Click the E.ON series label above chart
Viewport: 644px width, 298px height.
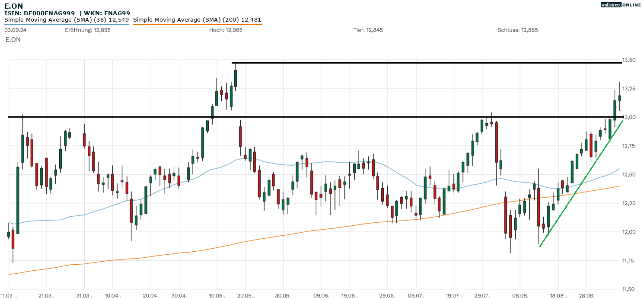13,40
